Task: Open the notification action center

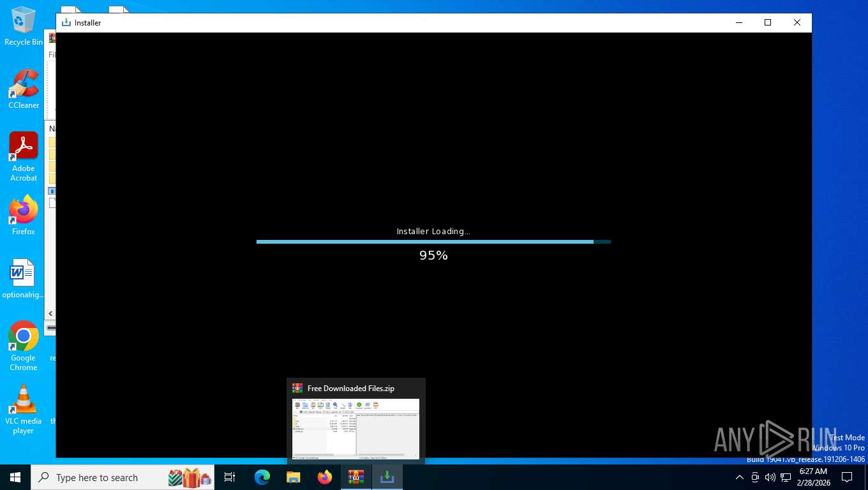Action: (x=847, y=477)
